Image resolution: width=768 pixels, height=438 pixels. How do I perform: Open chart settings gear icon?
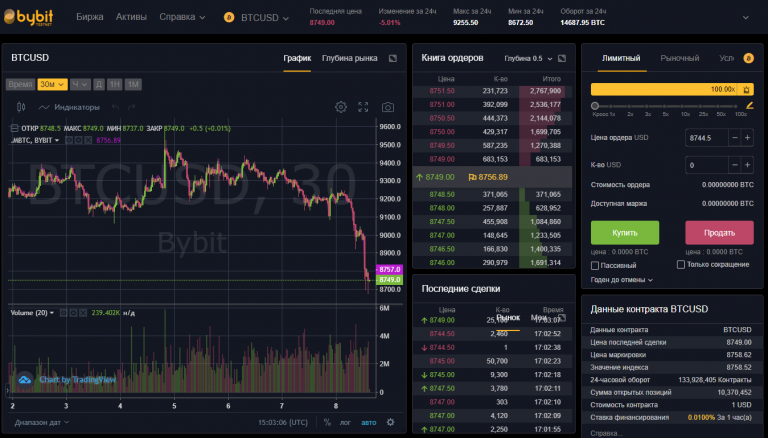point(340,107)
